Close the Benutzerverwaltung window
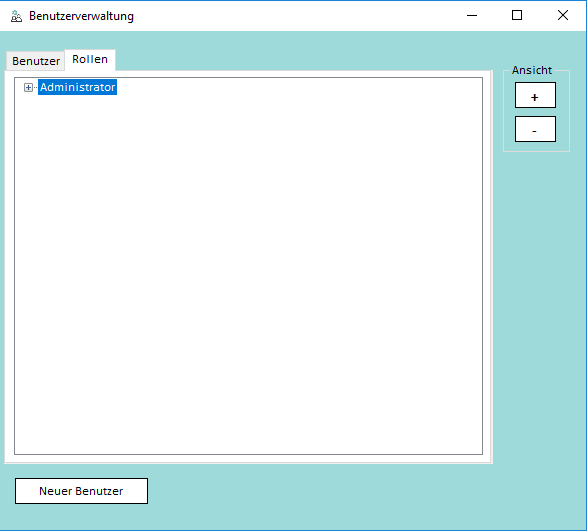Image resolution: width=587 pixels, height=531 pixels. pyautogui.click(x=562, y=15)
